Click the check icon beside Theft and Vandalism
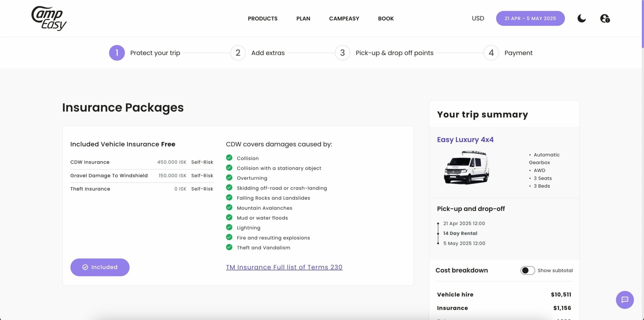 tap(229, 247)
